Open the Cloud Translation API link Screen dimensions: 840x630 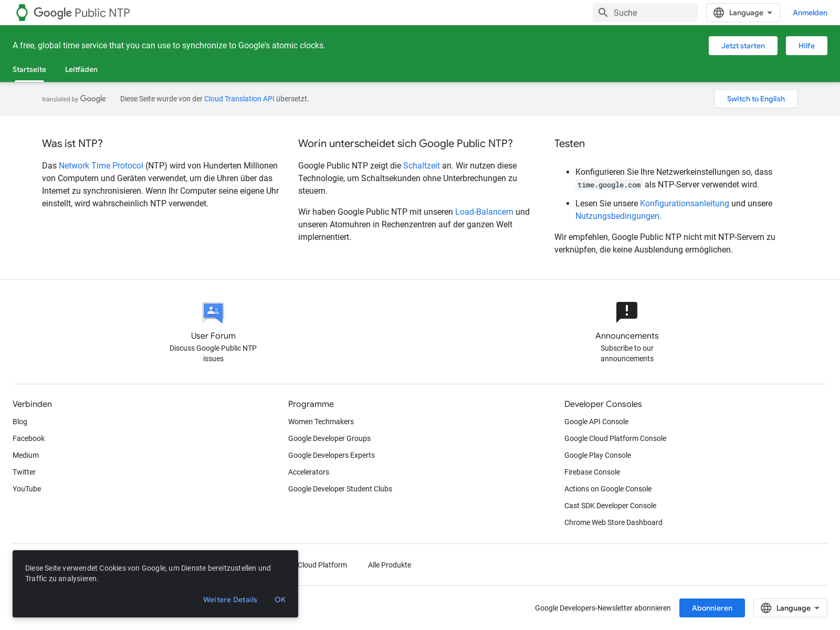(239, 99)
